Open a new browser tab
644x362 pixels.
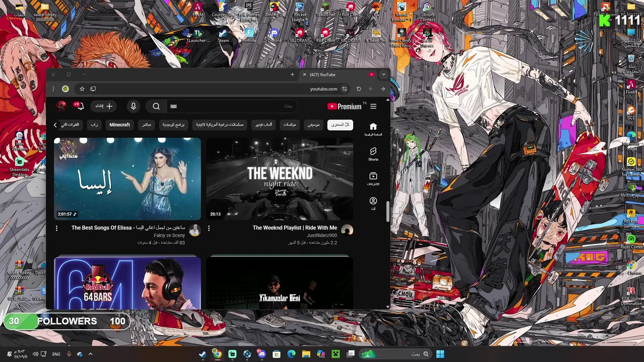292,74
